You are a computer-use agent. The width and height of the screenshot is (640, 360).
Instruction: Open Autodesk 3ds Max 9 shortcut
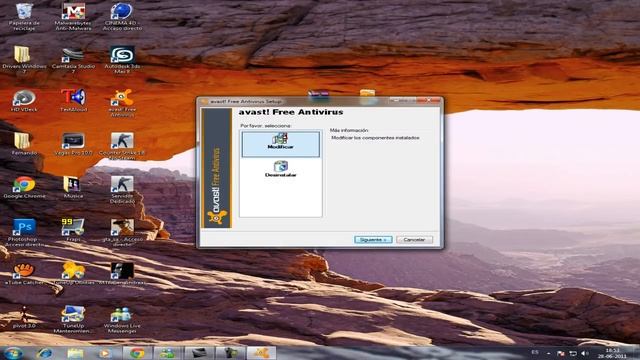[122, 60]
